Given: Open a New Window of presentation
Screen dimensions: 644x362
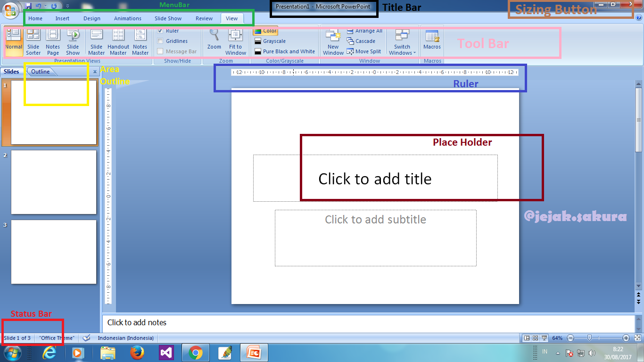Looking at the screenshot, I should tap(333, 41).
